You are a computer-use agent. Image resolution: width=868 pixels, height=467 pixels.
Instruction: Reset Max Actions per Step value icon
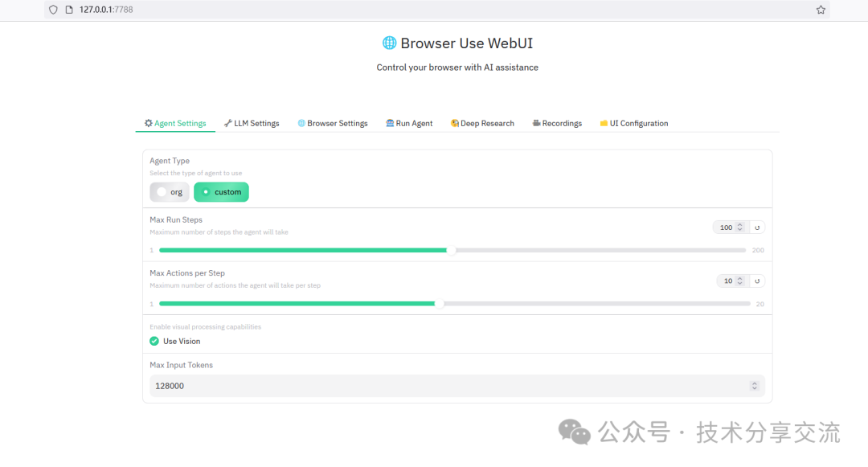(756, 281)
